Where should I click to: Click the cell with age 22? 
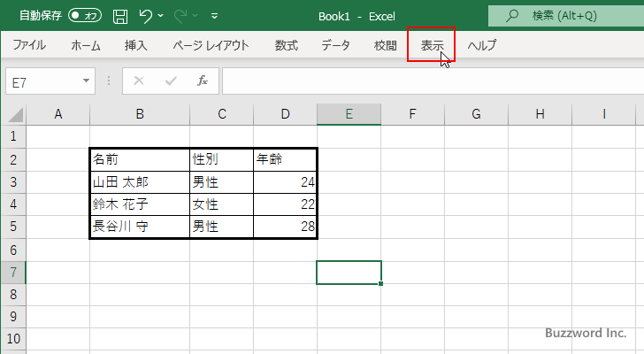point(285,204)
